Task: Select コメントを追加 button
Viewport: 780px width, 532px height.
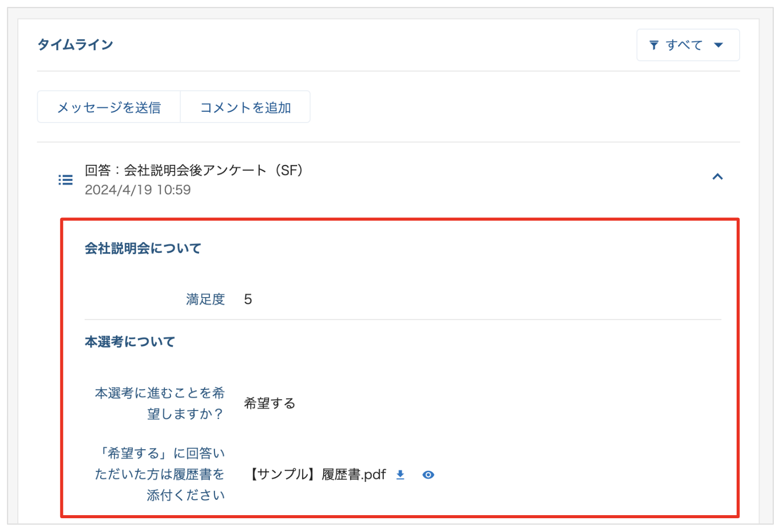Action: coord(245,107)
